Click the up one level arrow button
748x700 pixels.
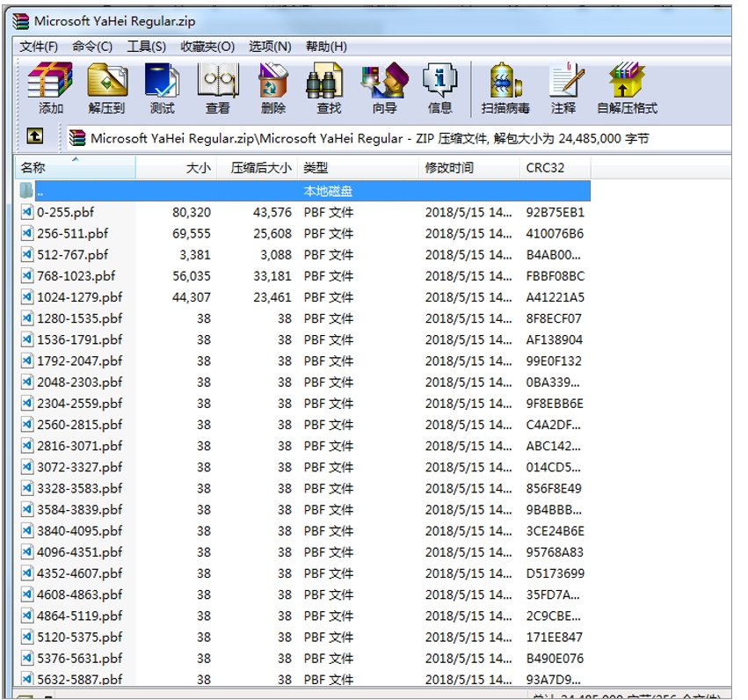pos(34,136)
